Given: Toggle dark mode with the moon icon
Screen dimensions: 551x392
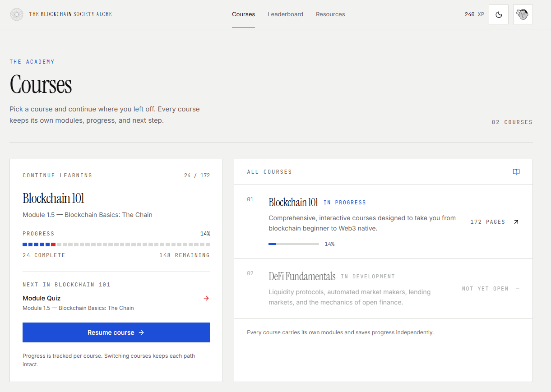Looking at the screenshot, I should point(499,14).
